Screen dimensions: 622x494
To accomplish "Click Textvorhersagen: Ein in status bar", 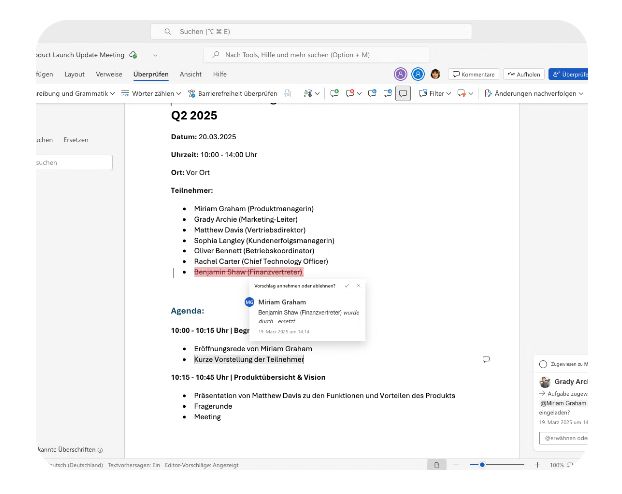I will tap(134, 465).
